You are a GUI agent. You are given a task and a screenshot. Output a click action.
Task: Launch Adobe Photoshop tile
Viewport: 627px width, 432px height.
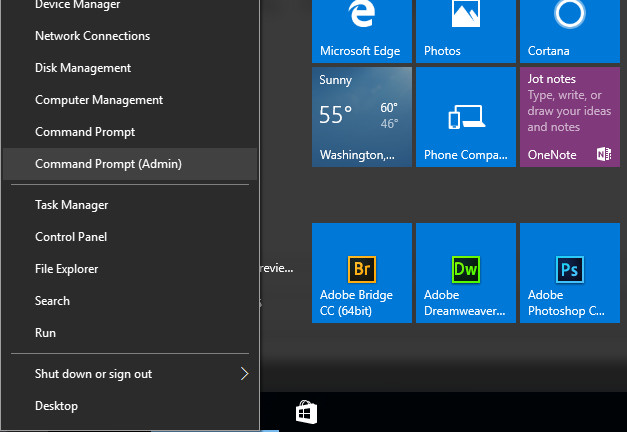pyautogui.click(x=570, y=273)
